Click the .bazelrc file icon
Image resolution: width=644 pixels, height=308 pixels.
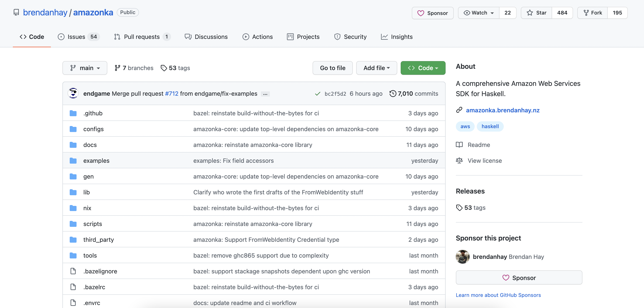pyautogui.click(x=73, y=287)
